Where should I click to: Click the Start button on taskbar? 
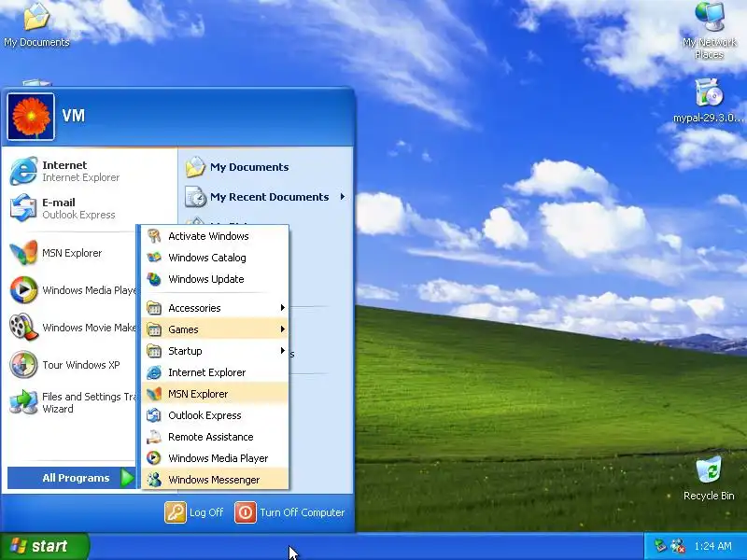(44, 546)
